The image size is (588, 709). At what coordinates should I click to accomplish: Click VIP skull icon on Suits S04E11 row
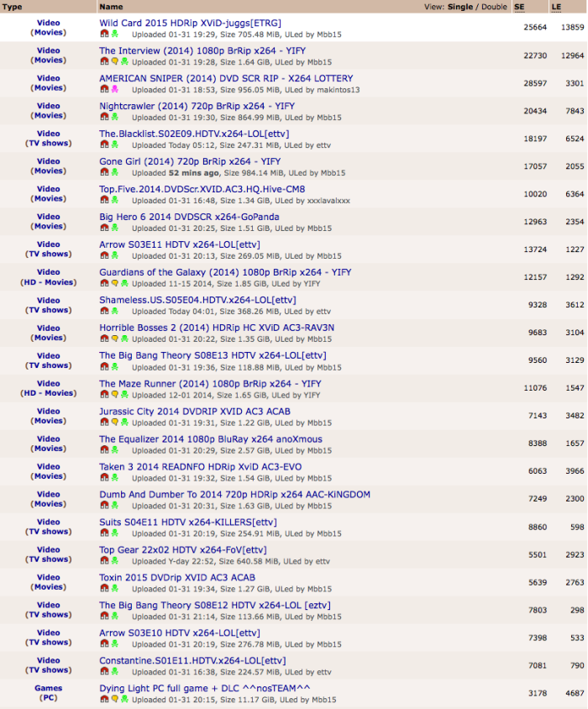[115, 533]
